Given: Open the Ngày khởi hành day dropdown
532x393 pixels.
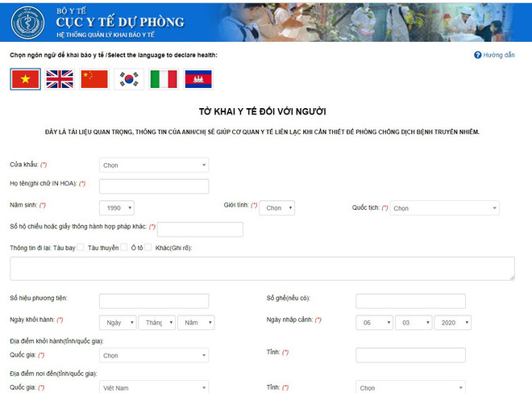Looking at the screenshot, I should click(118, 323).
